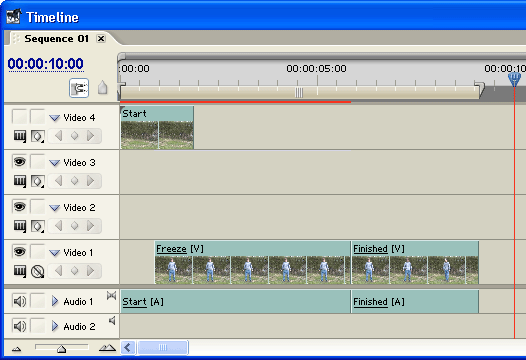Click the horizontal scrollbar thumb

[163, 347]
